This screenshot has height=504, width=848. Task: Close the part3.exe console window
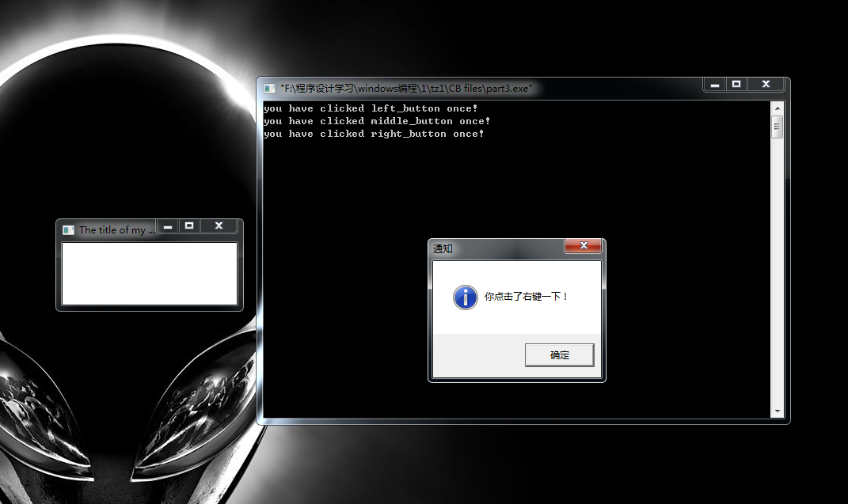[766, 85]
